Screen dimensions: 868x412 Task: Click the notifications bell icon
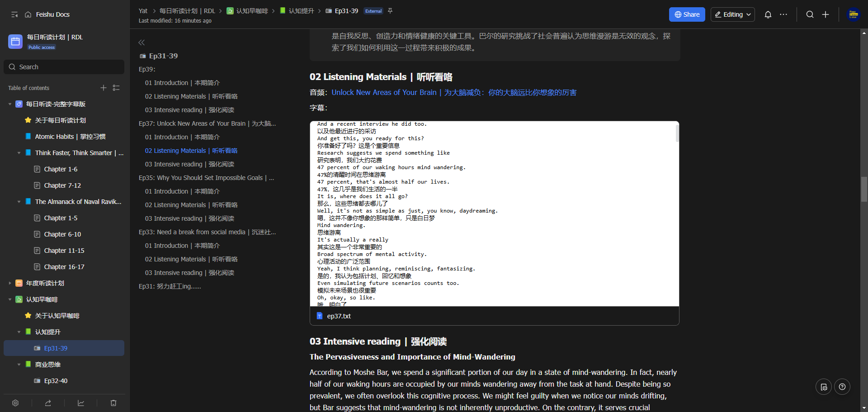coord(768,14)
